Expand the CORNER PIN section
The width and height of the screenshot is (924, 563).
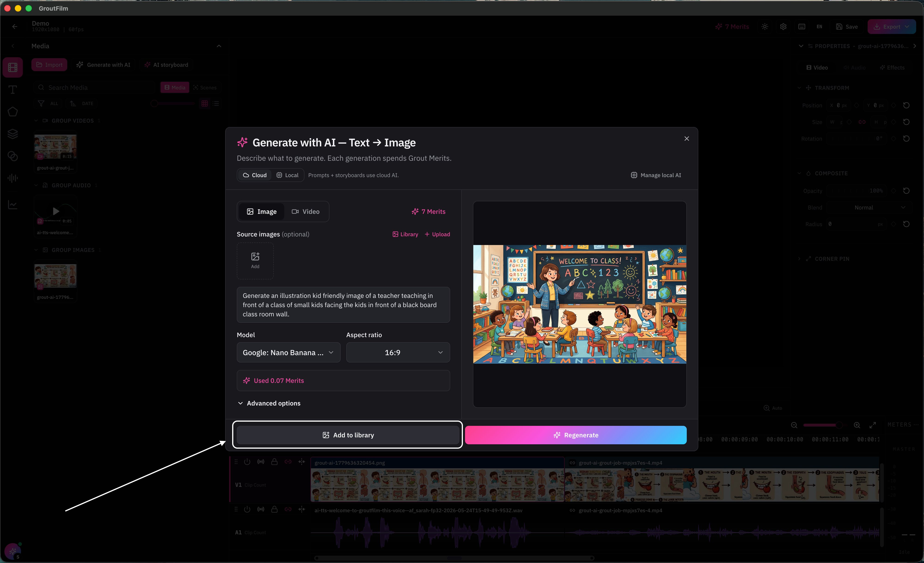click(x=799, y=259)
